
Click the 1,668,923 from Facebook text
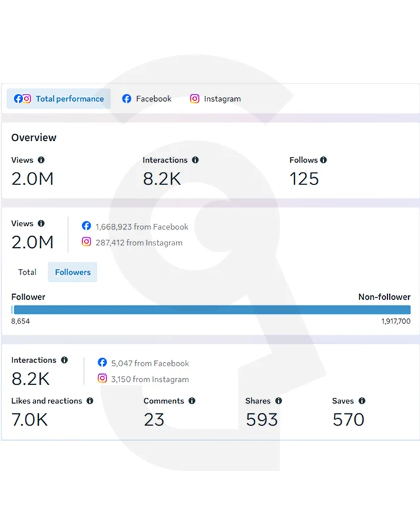142,227
